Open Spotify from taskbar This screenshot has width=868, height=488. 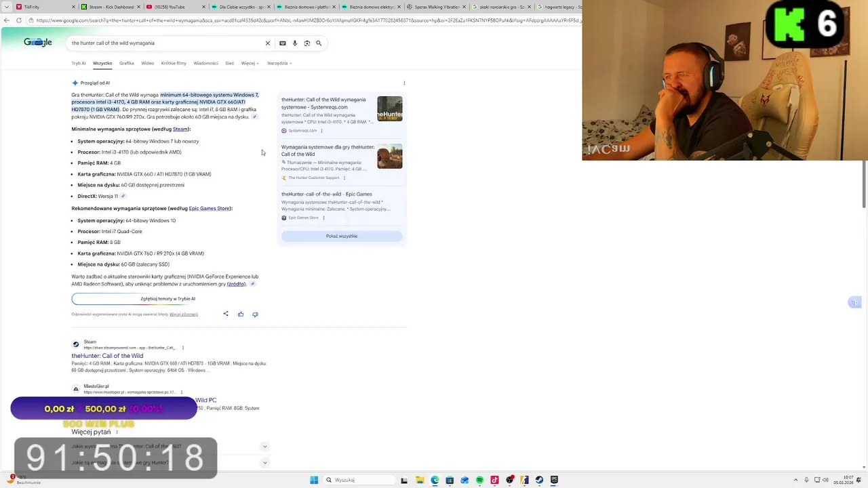[x=479, y=480]
